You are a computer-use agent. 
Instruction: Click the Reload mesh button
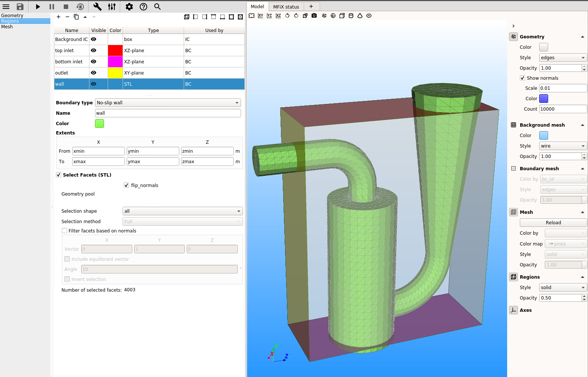tap(553, 222)
